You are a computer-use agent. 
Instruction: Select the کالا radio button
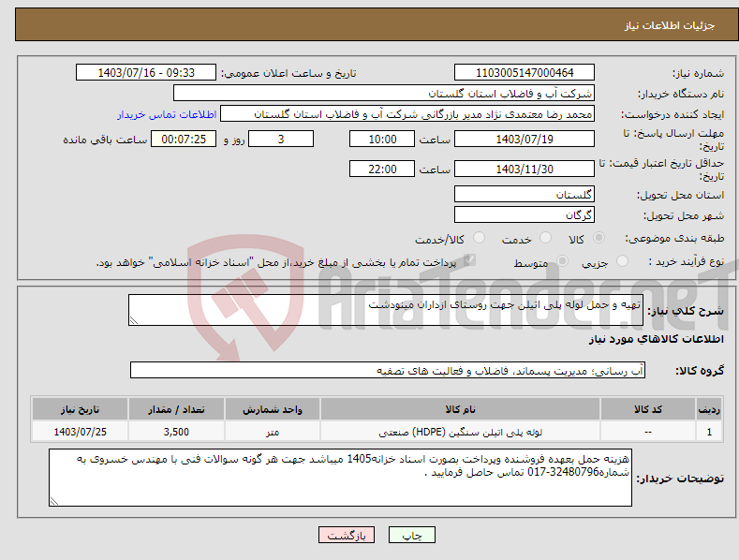pyautogui.click(x=599, y=238)
